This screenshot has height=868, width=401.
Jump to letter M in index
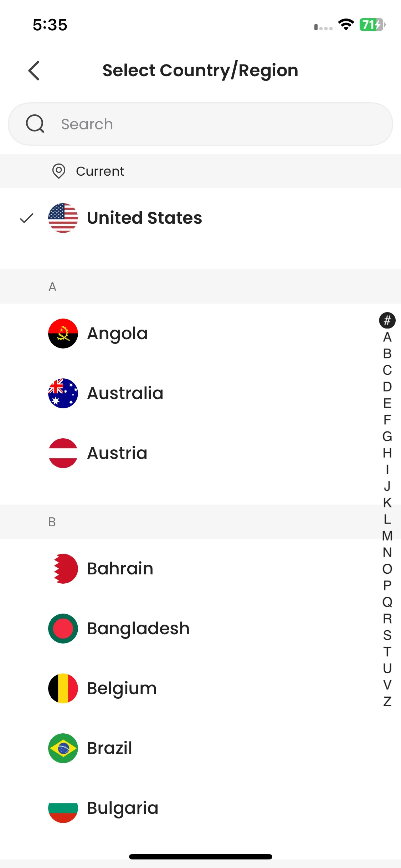pyautogui.click(x=387, y=536)
